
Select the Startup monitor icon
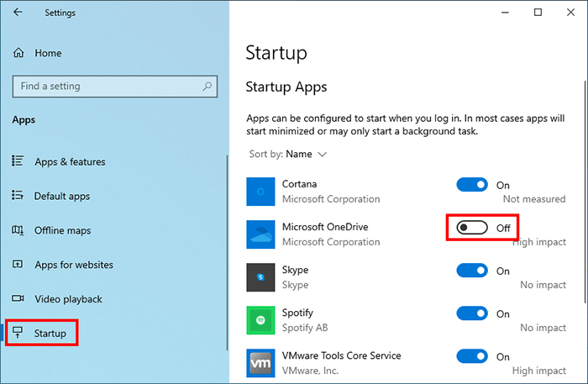(18, 333)
